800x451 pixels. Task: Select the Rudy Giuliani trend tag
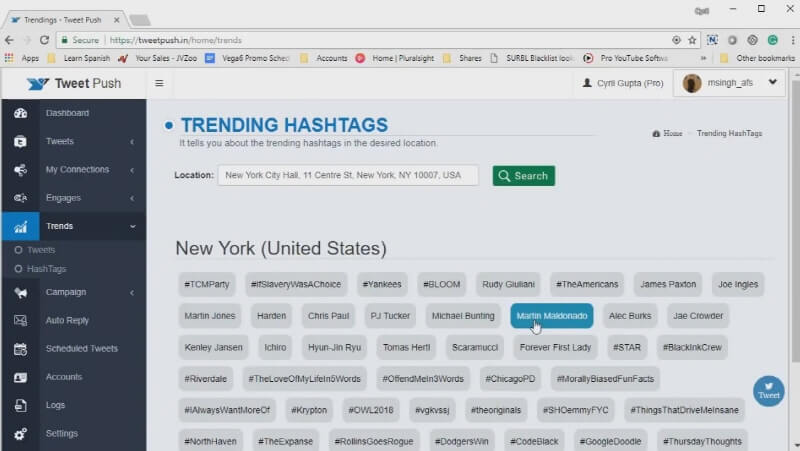pos(508,284)
